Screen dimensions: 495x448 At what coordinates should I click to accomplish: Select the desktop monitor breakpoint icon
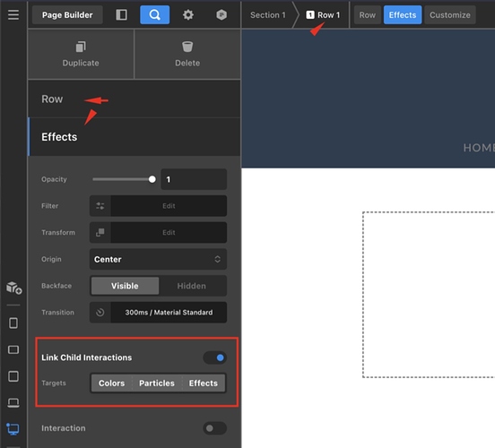click(13, 429)
